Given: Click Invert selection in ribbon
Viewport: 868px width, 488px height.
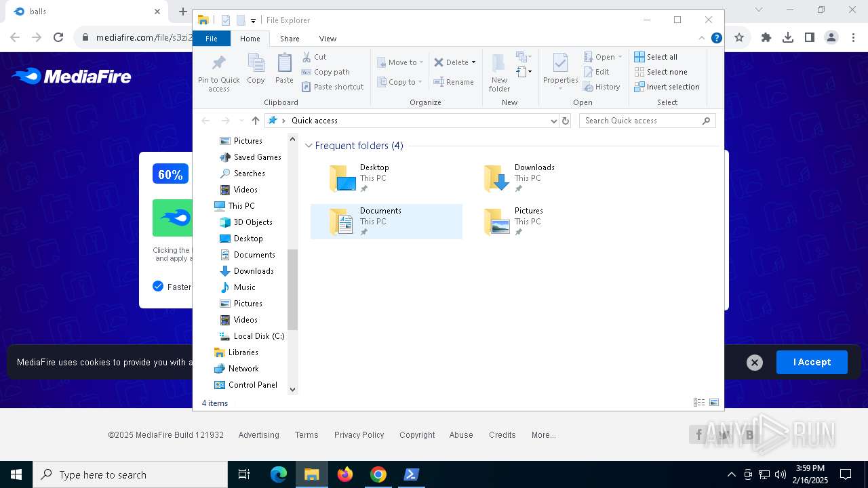Looking at the screenshot, I should pos(667,87).
